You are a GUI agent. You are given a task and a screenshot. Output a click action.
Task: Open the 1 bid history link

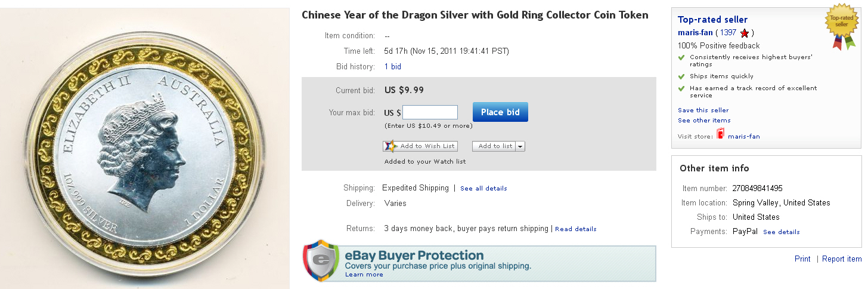[x=392, y=67]
